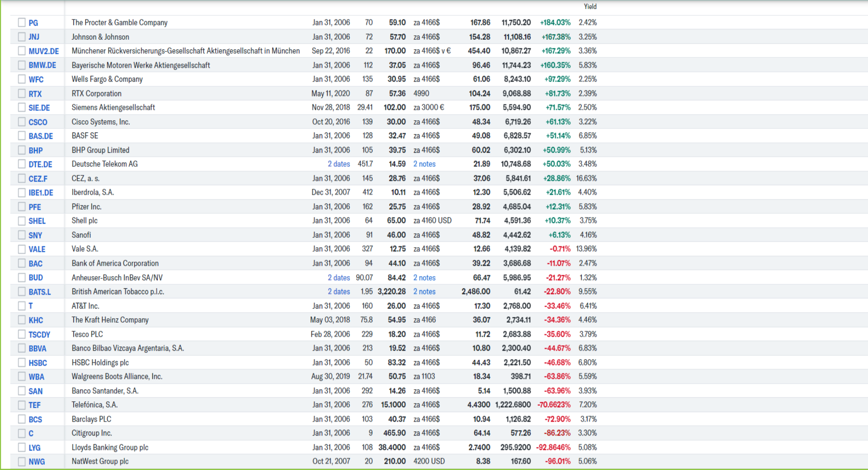Expand '2 dates' for Anheuser-Busch InBev
This screenshot has width=868, height=470.
pyautogui.click(x=339, y=277)
